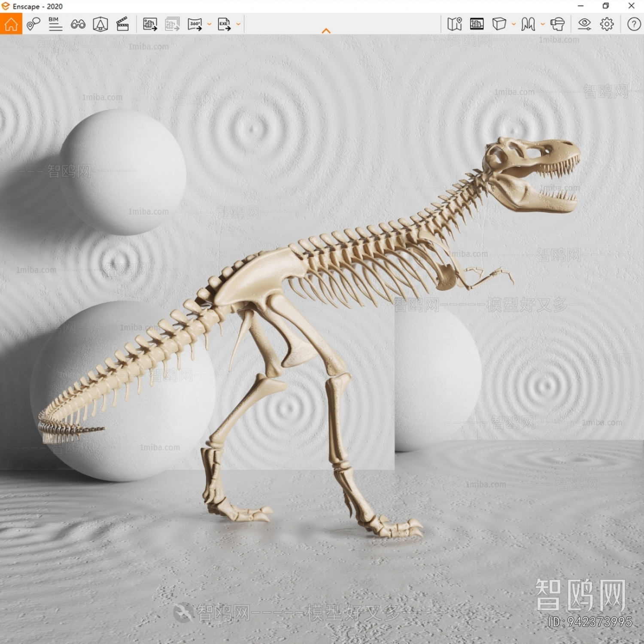Viewport: 644px width, 644px height.
Task: Open the Enscape asset library
Action: click(x=100, y=24)
